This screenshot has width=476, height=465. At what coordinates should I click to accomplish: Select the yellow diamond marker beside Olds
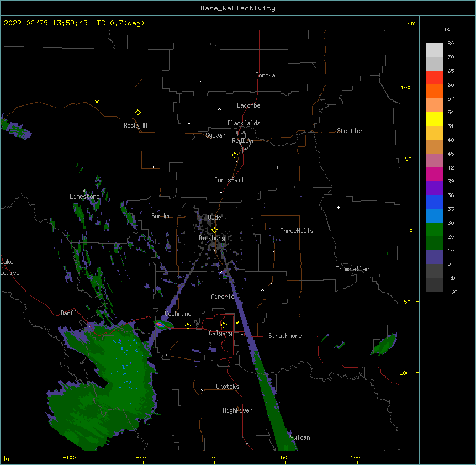click(x=214, y=230)
